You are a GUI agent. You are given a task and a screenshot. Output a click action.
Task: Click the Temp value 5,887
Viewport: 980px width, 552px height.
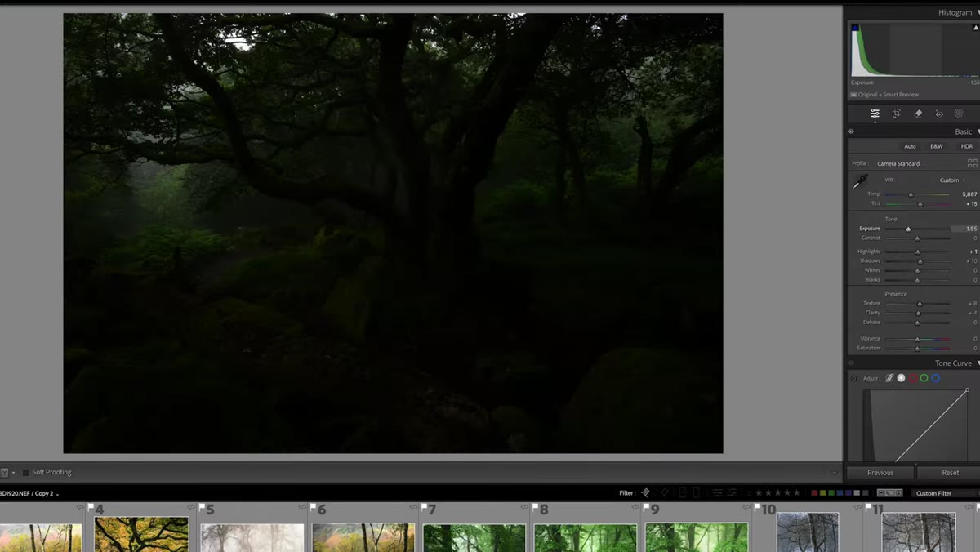point(969,194)
